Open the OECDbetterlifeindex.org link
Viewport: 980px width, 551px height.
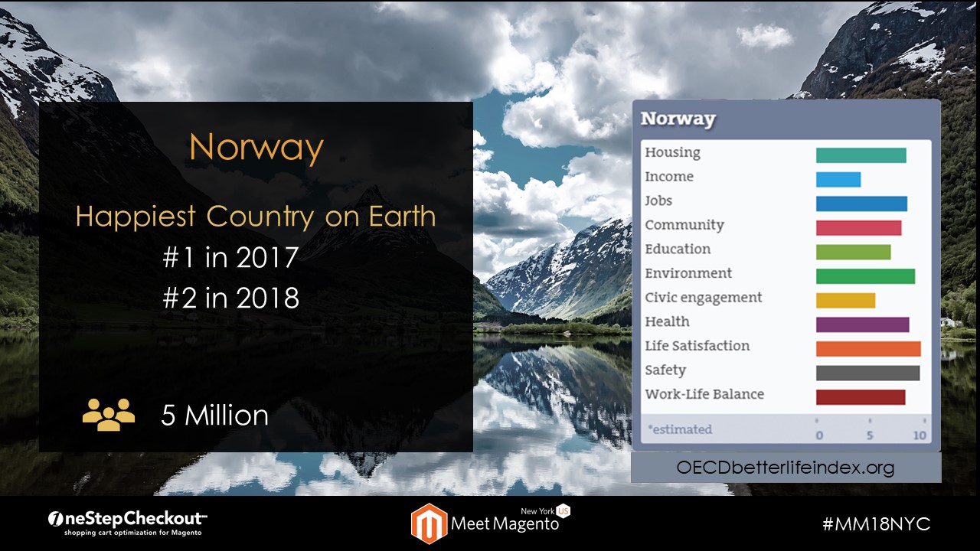(x=786, y=468)
